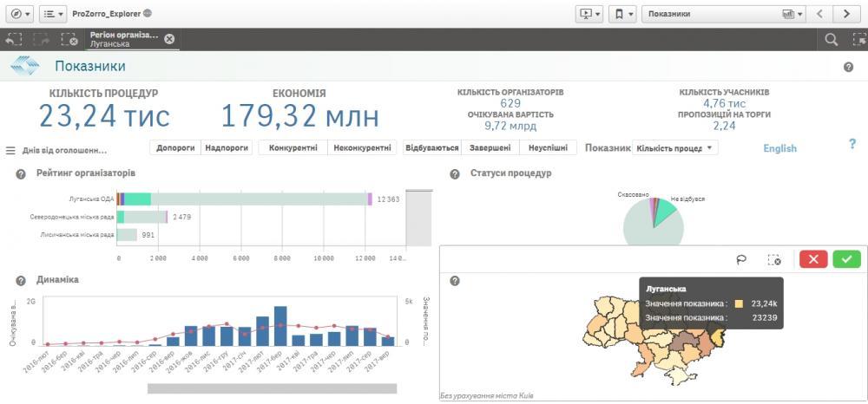Clear the Луганська region selection

pyautogui.click(x=169, y=39)
